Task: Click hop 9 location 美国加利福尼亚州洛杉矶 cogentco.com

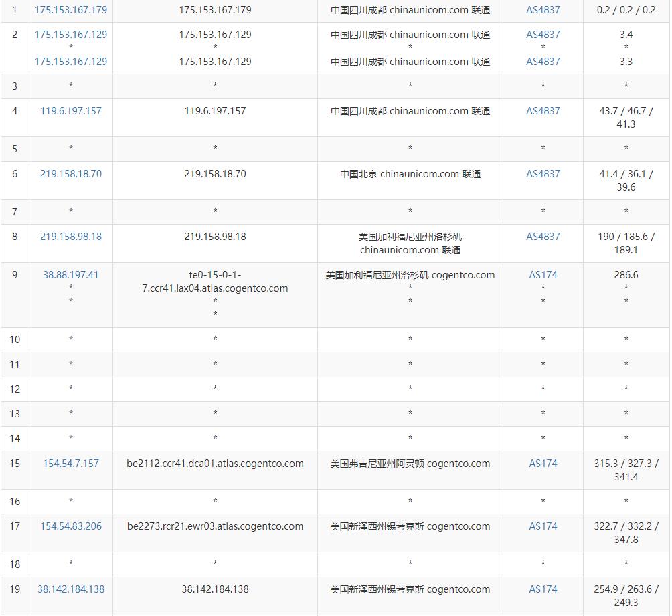Action: (x=410, y=275)
